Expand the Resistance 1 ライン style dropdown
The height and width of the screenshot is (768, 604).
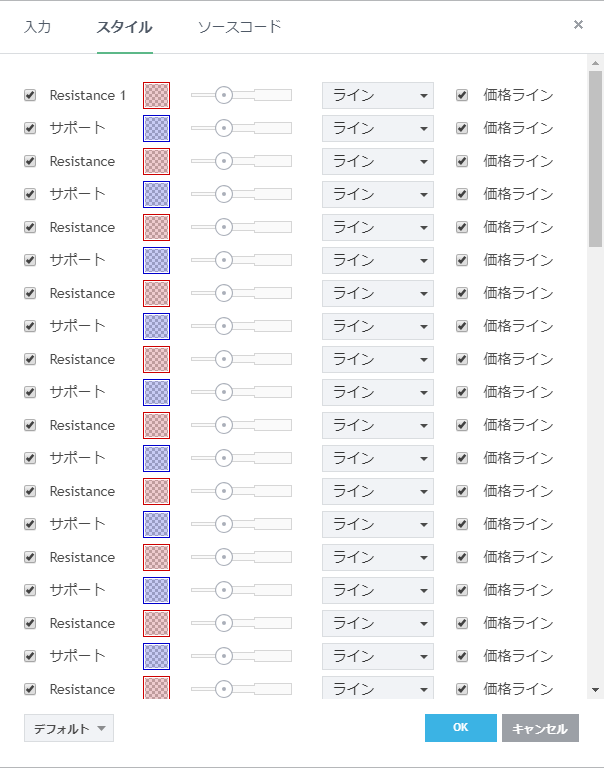click(x=377, y=96)
